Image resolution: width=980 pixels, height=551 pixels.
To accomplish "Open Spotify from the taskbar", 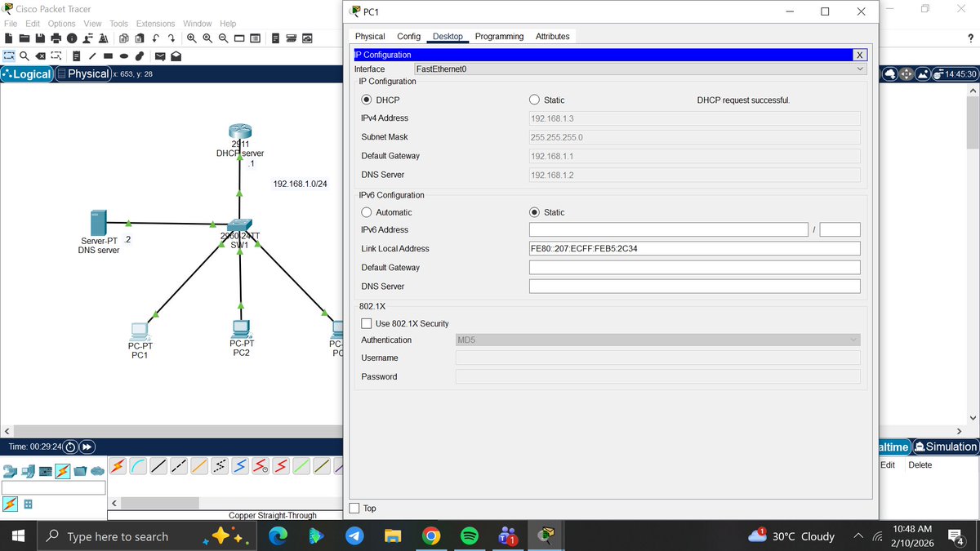I will pyautogui.click(x=470, y=536).
